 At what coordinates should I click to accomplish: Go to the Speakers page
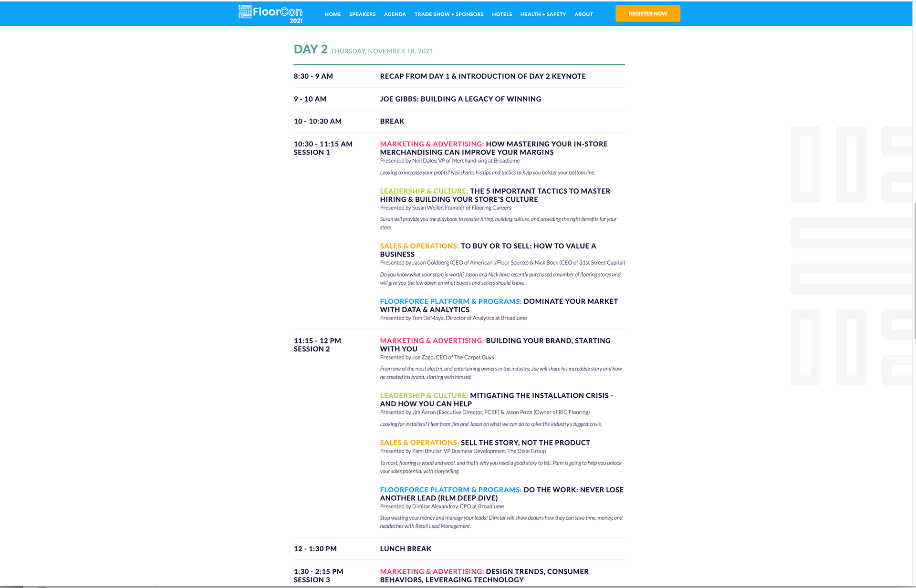click(x=362, y=14)
